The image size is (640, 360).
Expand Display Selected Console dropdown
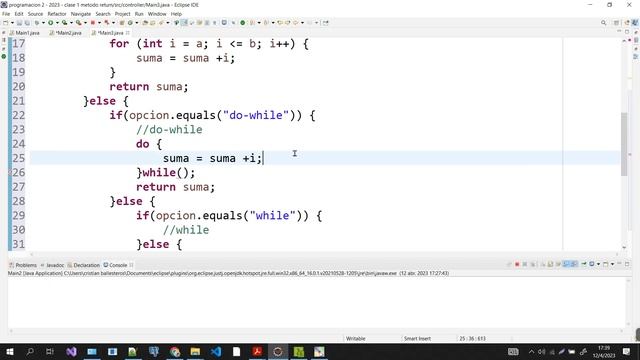(598, 264)
